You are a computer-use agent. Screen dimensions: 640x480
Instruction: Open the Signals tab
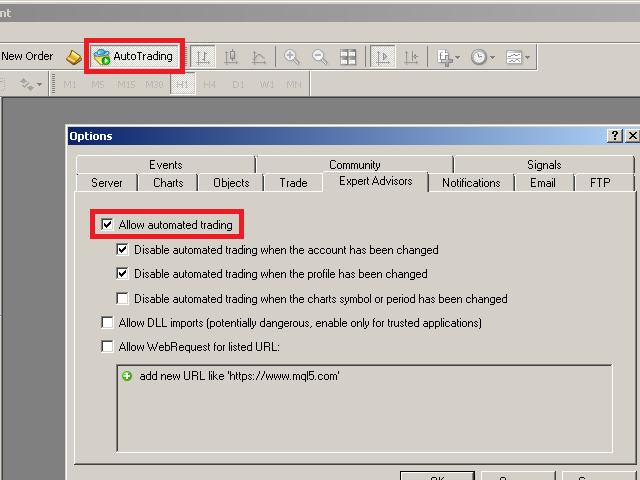pyautogui.click(x=544, y=164)
